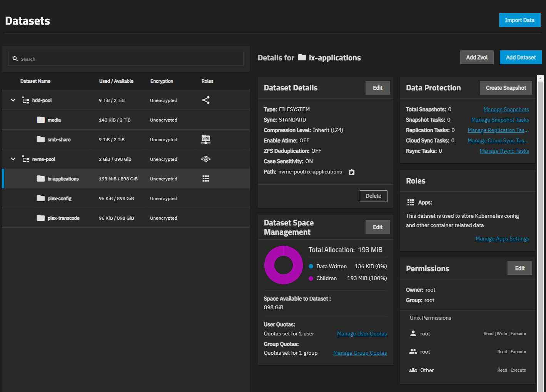Collapse the hdd-pool tree node
The width and height of the screenshot is (546, 392).
click(13, 100)
